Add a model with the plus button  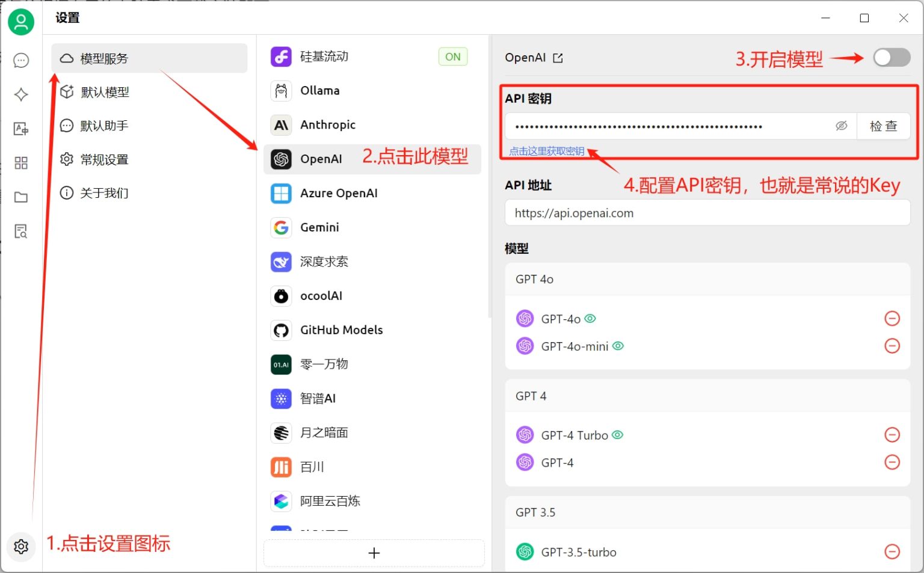click(374, 553)
